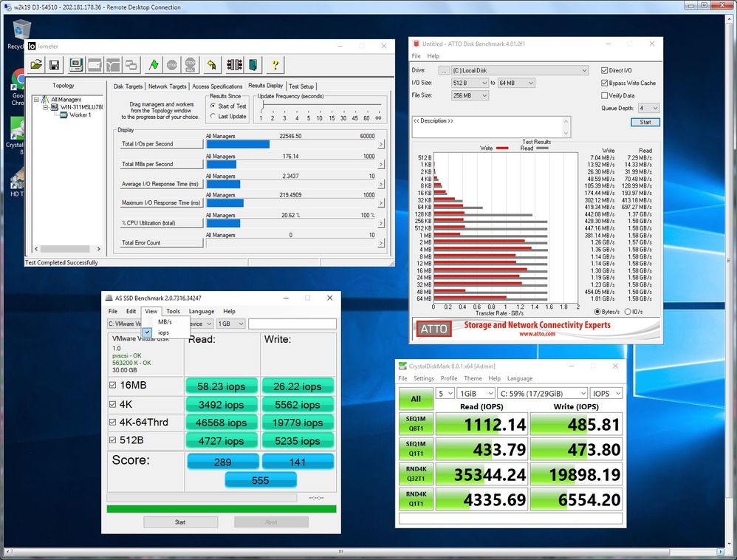This screenshot has width=737, height=560.
Task: Open test count dropdown showing 5 in CrystalDiskMark
Action: pos(445,394)
